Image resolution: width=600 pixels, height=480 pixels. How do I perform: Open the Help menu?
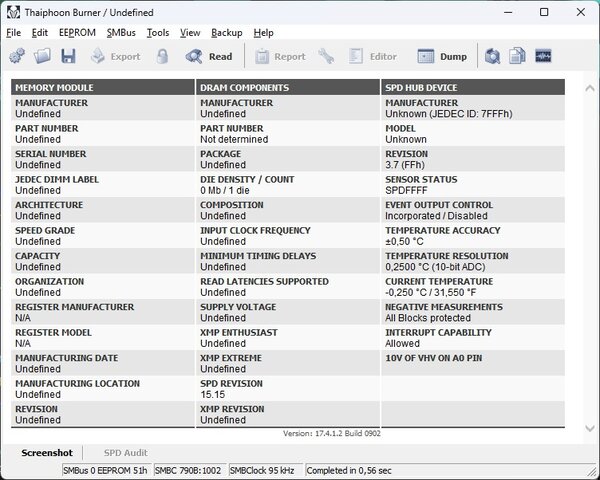[263, 33]
